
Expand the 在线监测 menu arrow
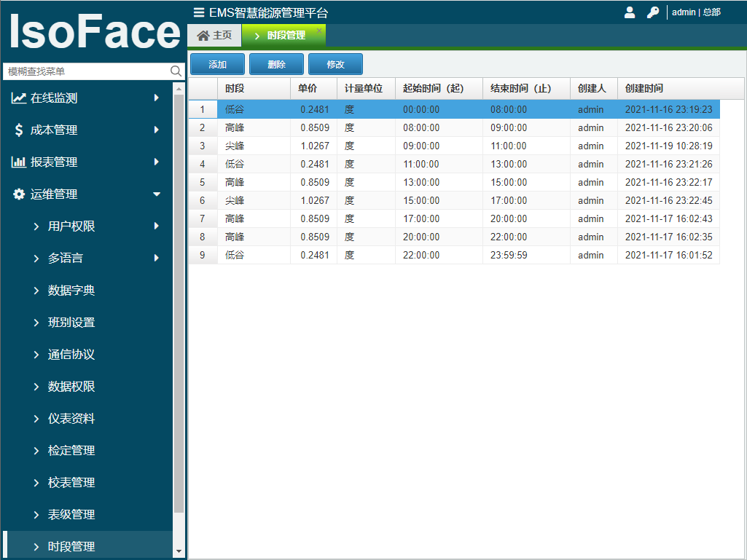(x=156, y=98)
